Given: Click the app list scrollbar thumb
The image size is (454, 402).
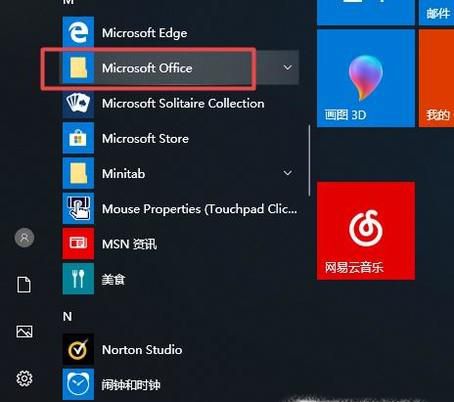Looking at the screenshot, I should point(309,161).
